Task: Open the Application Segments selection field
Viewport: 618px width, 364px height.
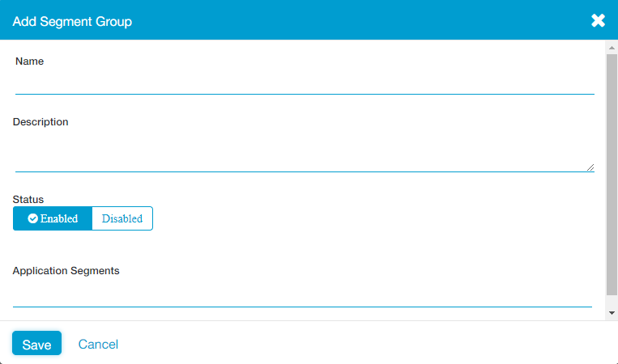Action: pos(302,295)
